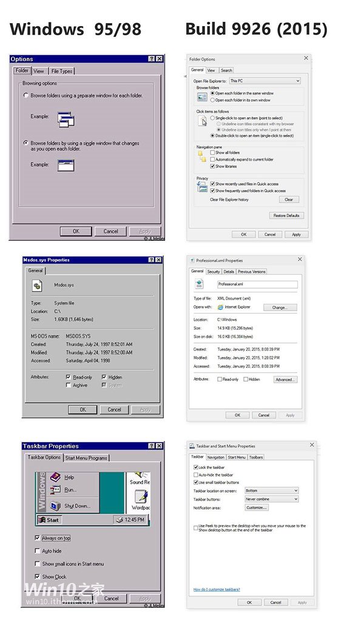Click the cursor icon beside Click items section

coord(203,121)
